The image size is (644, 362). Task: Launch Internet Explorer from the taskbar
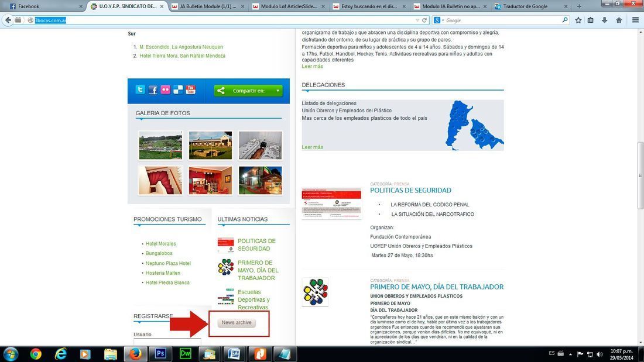pyautogui.click(x=61, y=354)
